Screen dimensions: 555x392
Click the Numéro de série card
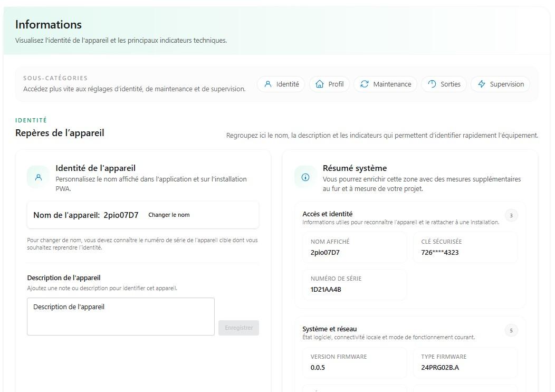pos(355,284)
